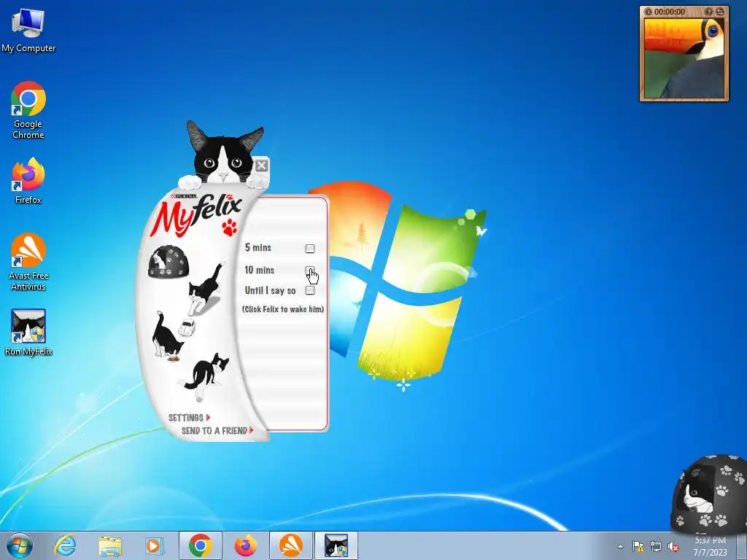The image size is (747, 560).
Task: Open Firefox from the taskbar
Action: (x=245, y=545)
